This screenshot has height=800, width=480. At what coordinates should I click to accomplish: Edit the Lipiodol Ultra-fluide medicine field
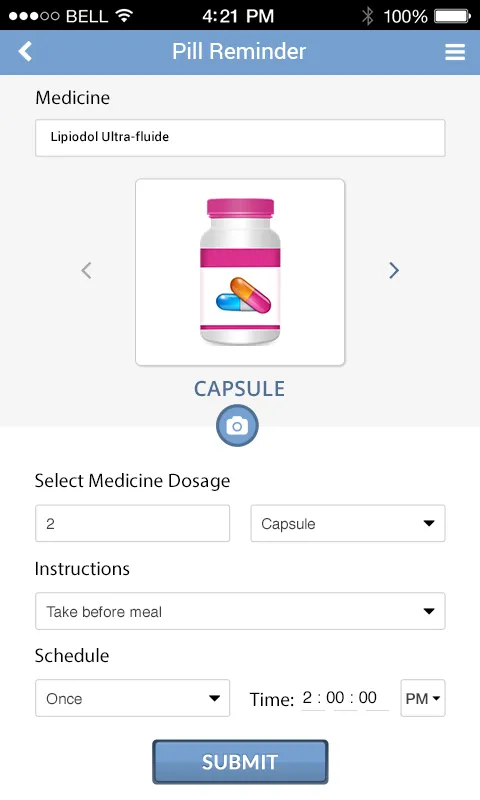[240, 138]
